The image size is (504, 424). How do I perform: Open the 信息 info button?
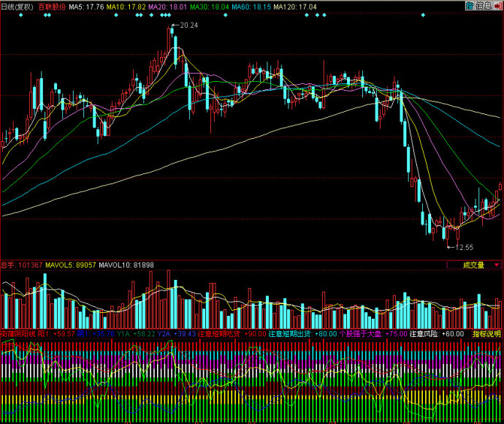click(x=483, y=5)
